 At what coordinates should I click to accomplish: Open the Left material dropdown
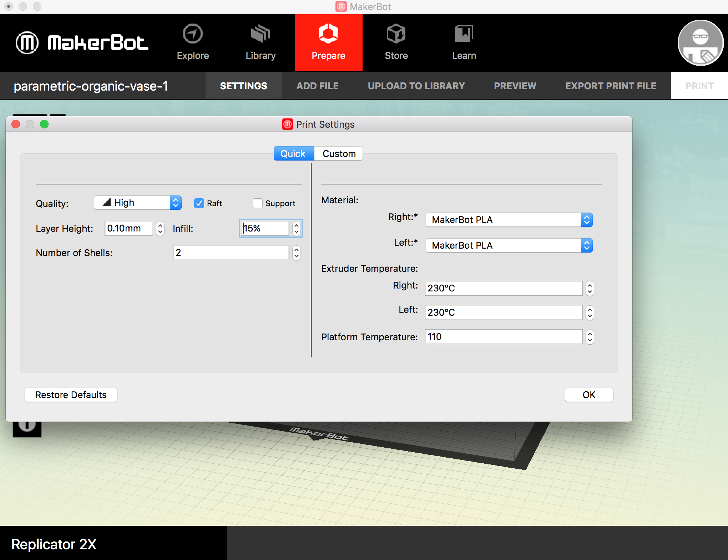[509, 245]
